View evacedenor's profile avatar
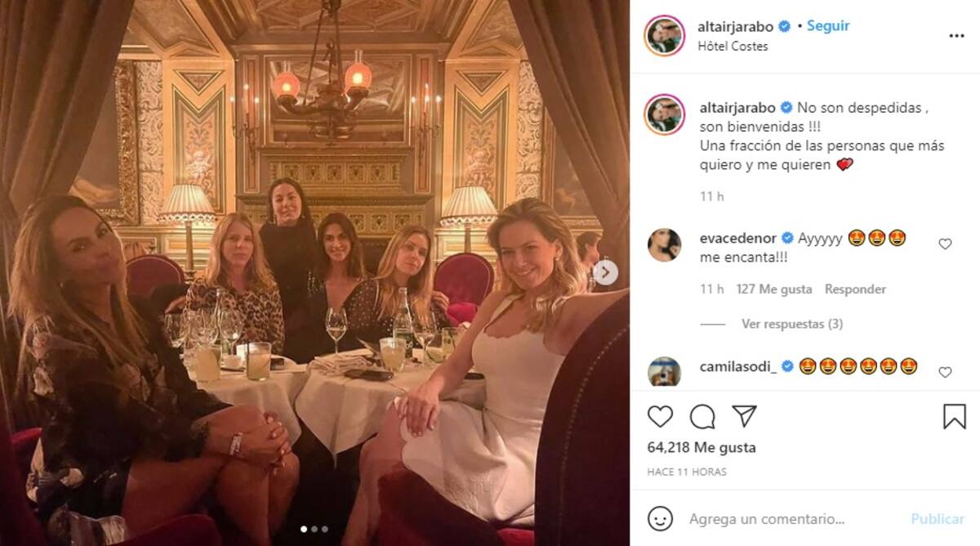This screenshot has width=980, height=546. (664, 244)
